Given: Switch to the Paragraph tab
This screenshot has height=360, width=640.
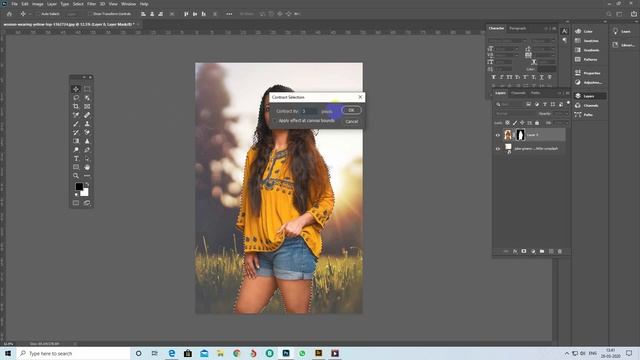Looking at the screenshot, I should click(x=518, y=28).
